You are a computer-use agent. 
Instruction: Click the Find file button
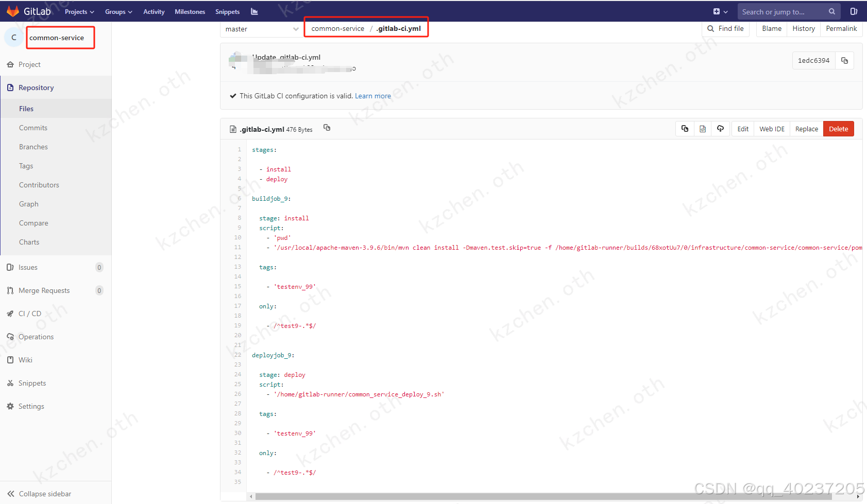pos(725,28)
